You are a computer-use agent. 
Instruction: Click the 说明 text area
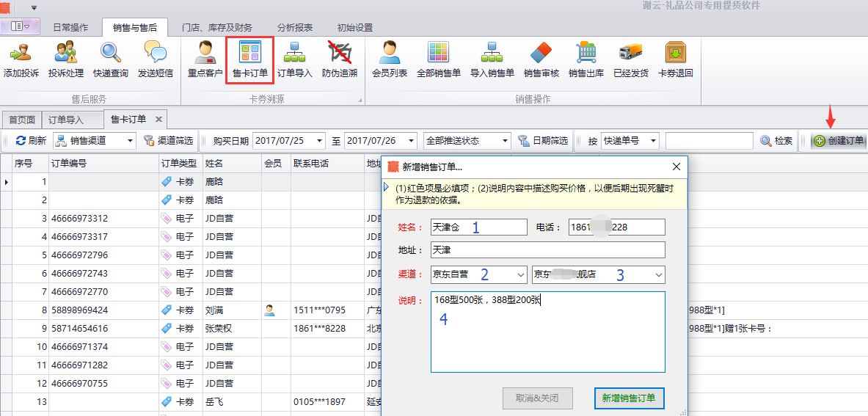click(547, 332)
